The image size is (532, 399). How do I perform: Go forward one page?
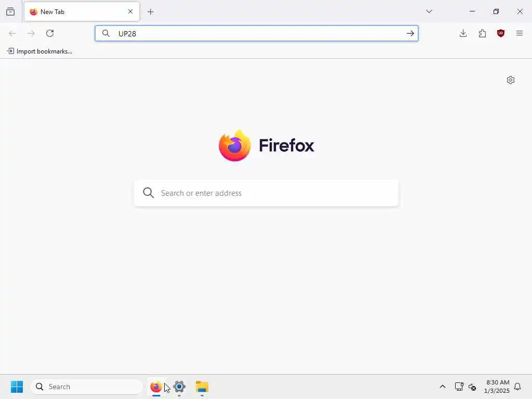31,33
